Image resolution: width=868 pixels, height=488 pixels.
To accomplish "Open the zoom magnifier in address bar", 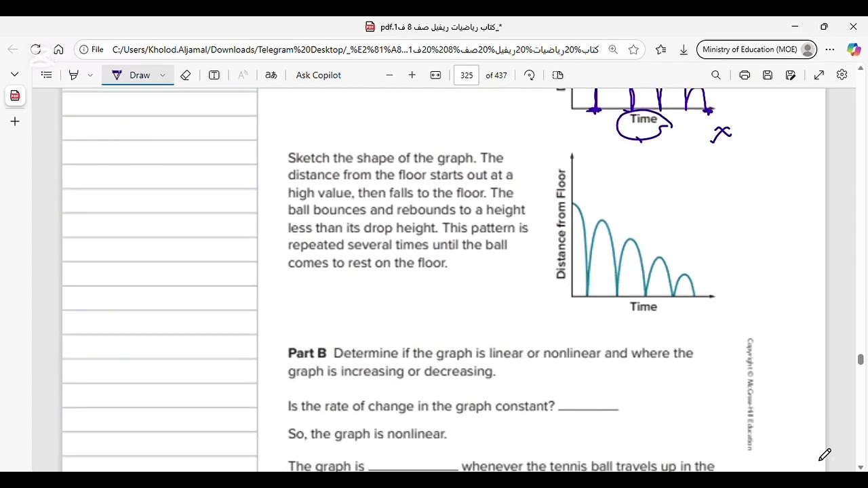I will tap(613, 49).
